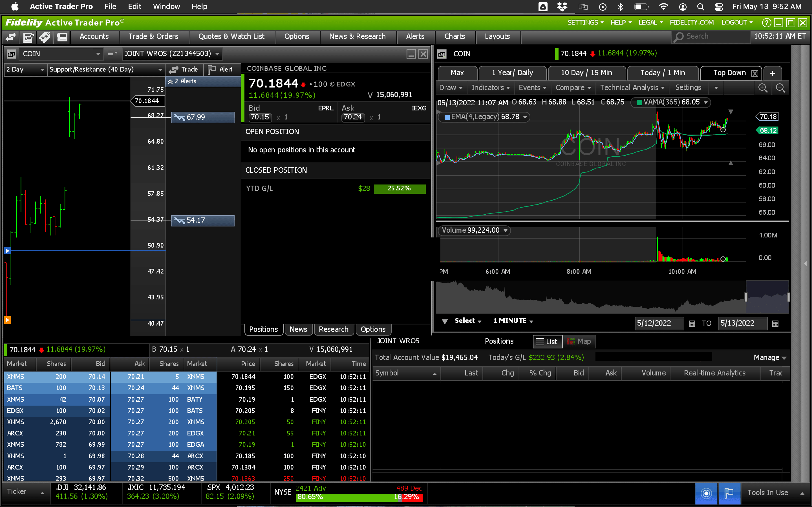Screen dimensions: 812x507
Task: Open the Charts menu tab
Action: (455, 36)
